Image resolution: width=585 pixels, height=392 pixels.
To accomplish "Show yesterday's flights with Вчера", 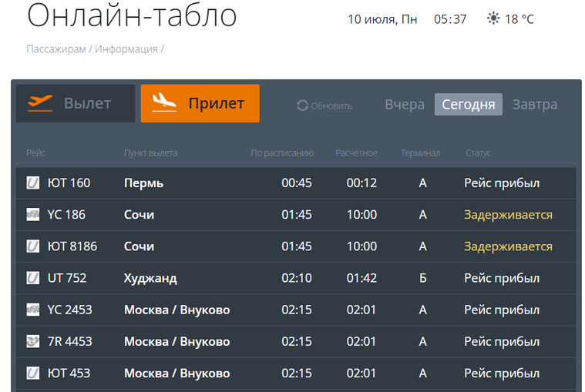I will pyautogui.click(x=405, y=105).
